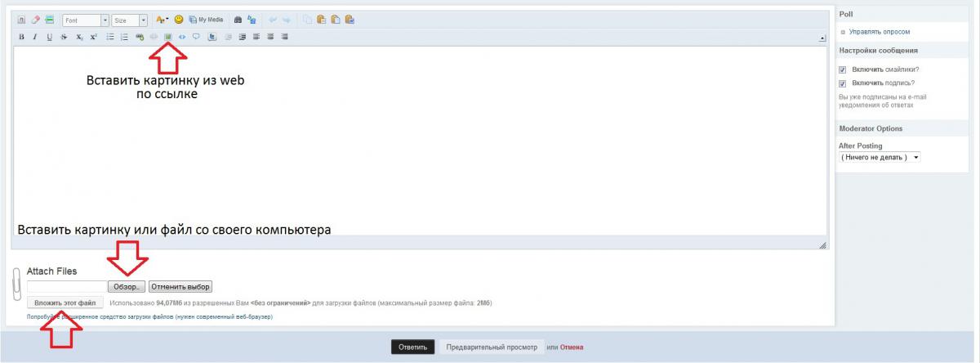The height and width of the screenshot is (363, 980).
Task: Open 'Управлять опросом' poll link
Action: tap(879, 32)
